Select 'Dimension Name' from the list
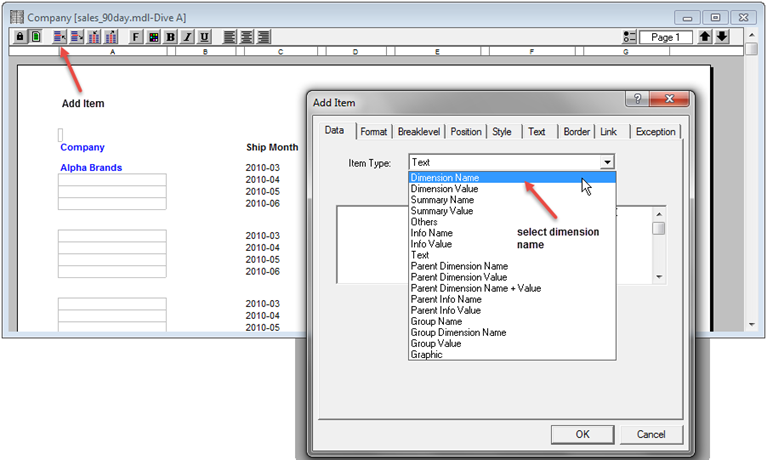The height and width of the screenshot is (460, 767). 445,177
